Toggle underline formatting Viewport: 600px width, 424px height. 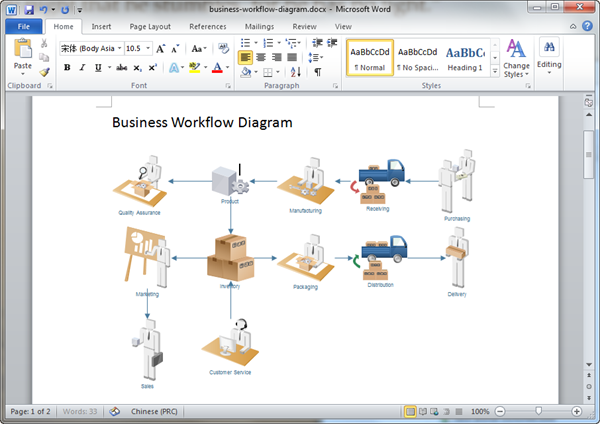[97, 67]
